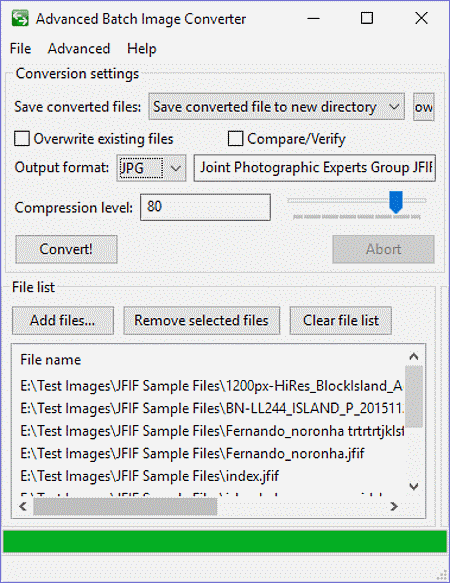Click the Add files... button

pyautogui.click(x=62, y=321)
